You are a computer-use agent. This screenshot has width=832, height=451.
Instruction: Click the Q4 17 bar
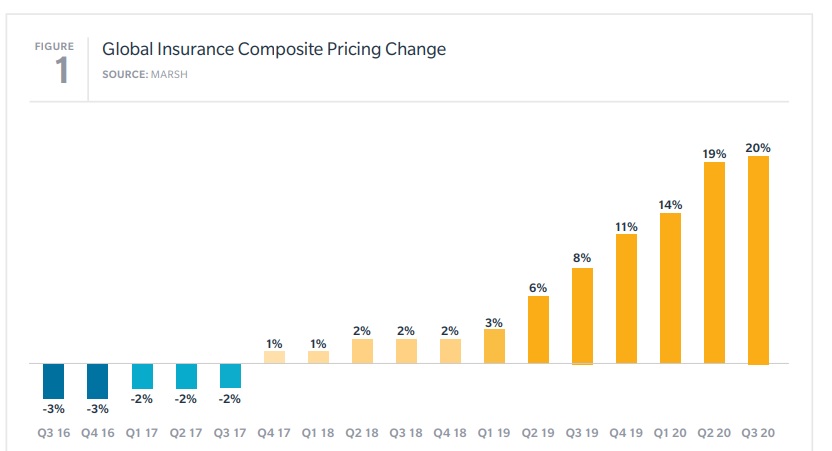click(274, 356)
